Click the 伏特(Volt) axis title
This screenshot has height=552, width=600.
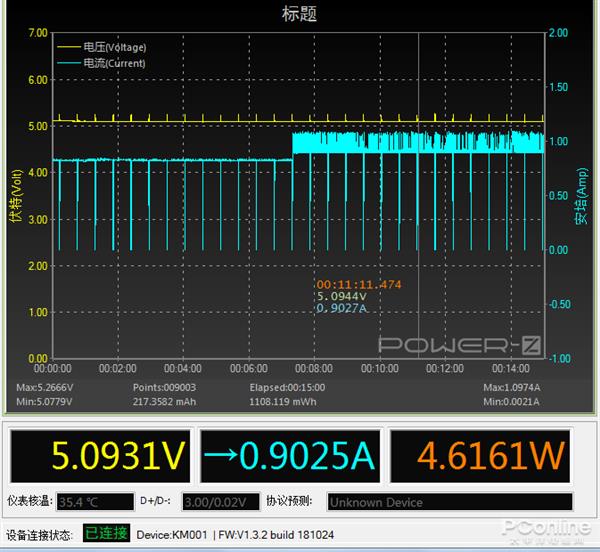point(16,195)
